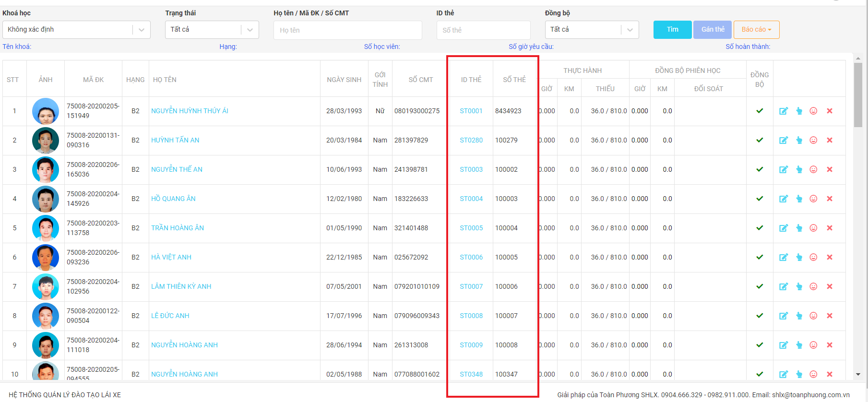Edit the HỒ QUANG ÂN record

point(784,199)
